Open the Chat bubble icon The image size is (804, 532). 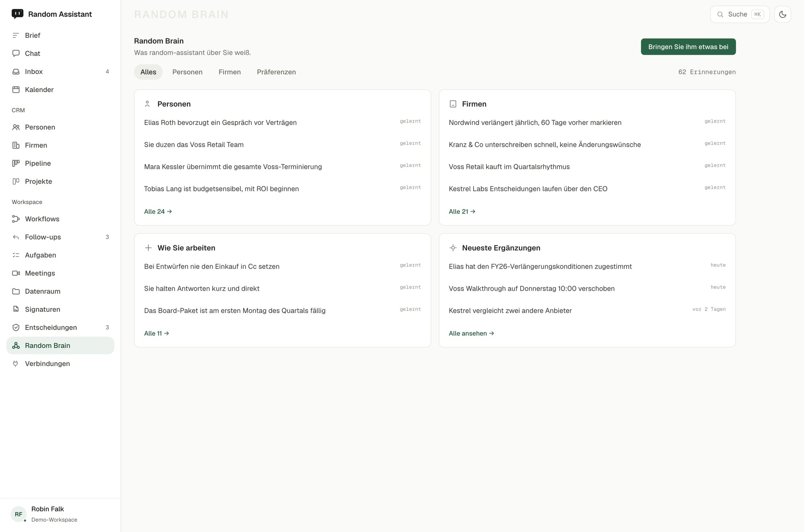point(16,53)
